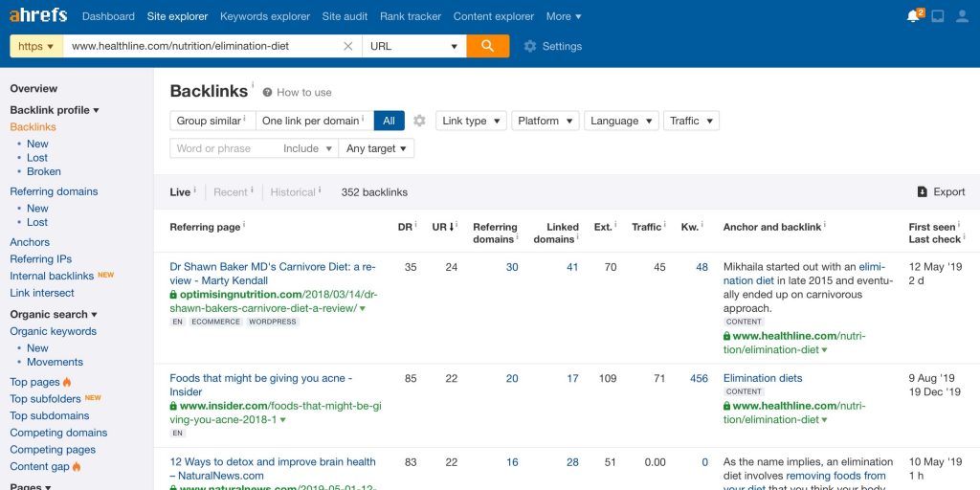Click the fire icon next to Content gap
Screen dimensions: 980x490
pos(77,466)
